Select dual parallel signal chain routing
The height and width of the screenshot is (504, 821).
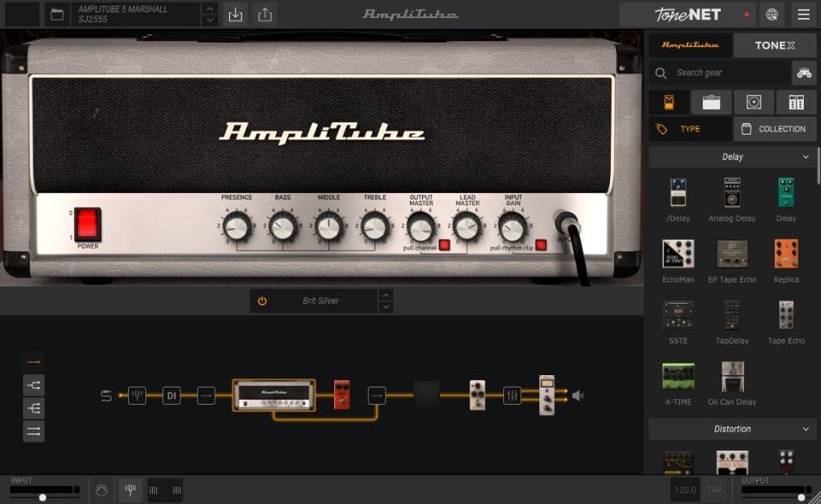coord(34,431)
